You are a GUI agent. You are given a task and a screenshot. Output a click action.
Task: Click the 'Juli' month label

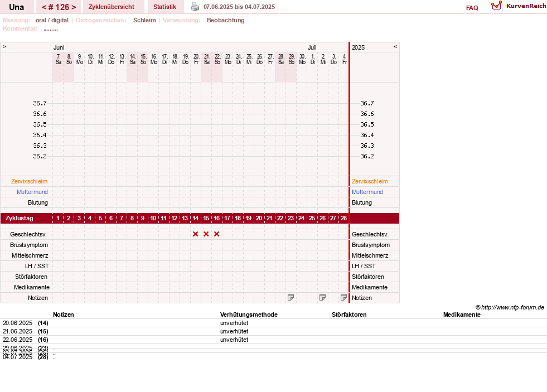tap(312, 47)
